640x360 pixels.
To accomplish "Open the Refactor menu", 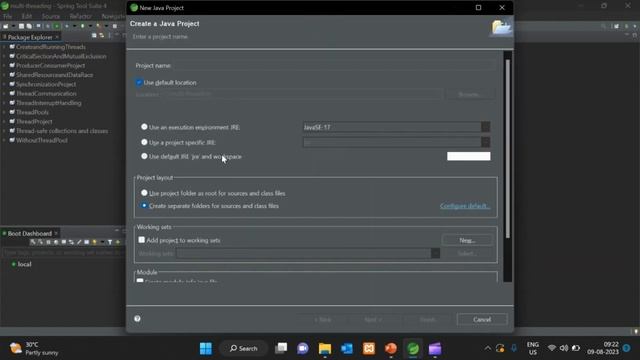I will (81, 16).
